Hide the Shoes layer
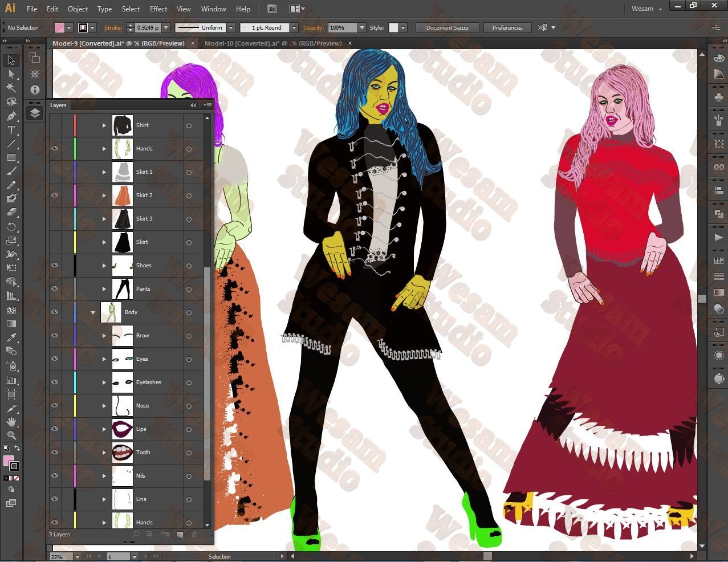This screenshot has height=562, width=728. pos(55,265)
